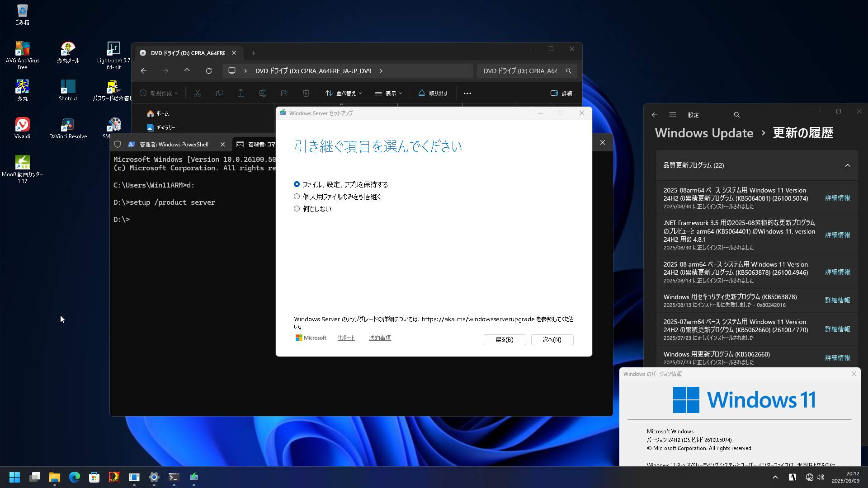Click Explorer search box
868x488 pixels.
point(526,71)
